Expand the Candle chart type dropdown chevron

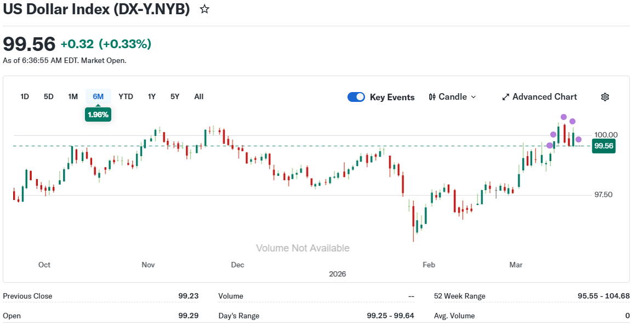[x=473, y=97]
